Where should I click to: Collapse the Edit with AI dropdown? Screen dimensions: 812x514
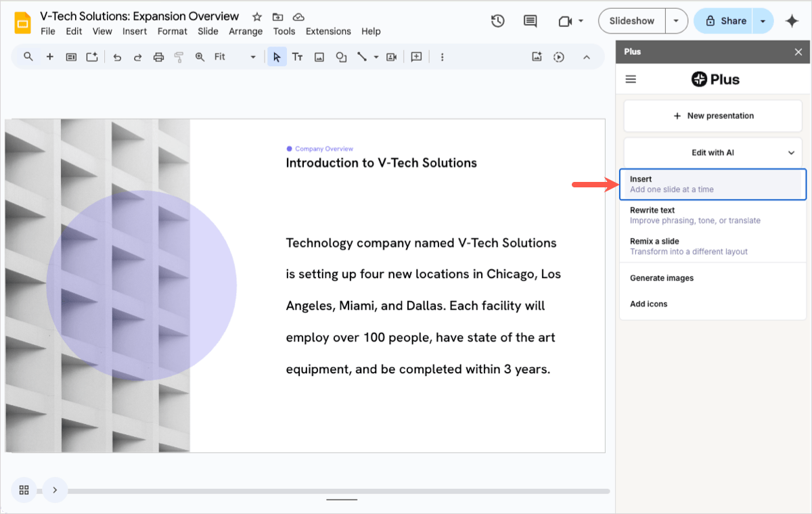click(x=791, y=153)
